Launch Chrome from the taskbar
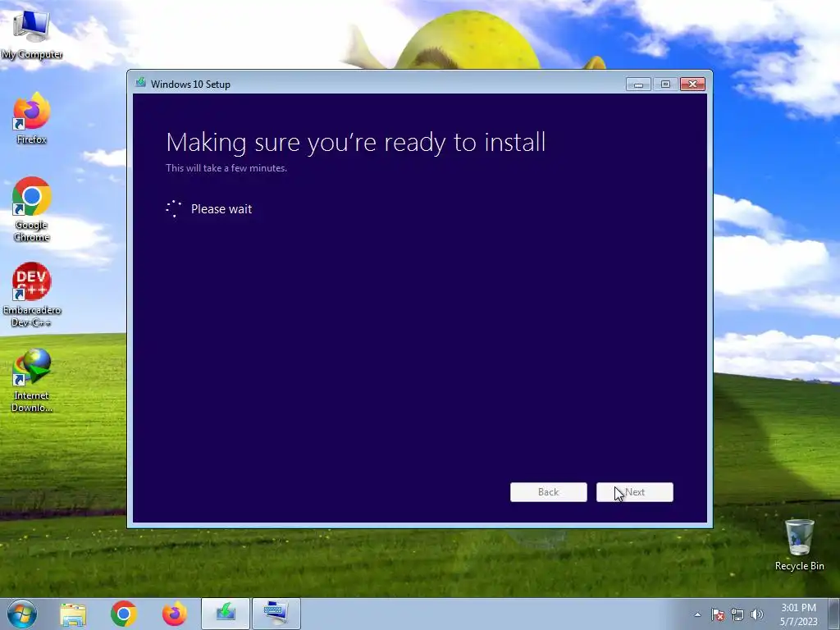Screen dimensions: 840x630 click(124, 614)
